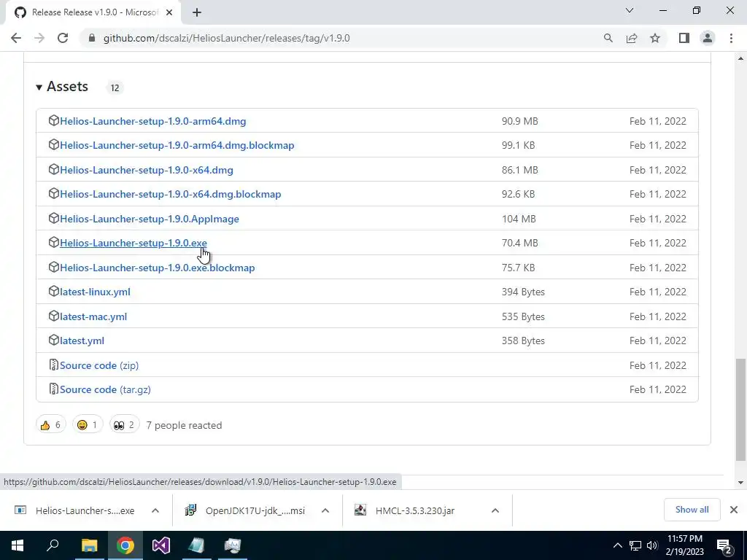Open the Chrome three-dot menu
Viewport: 747px width, 560px height.
click(x=731, y=38)
